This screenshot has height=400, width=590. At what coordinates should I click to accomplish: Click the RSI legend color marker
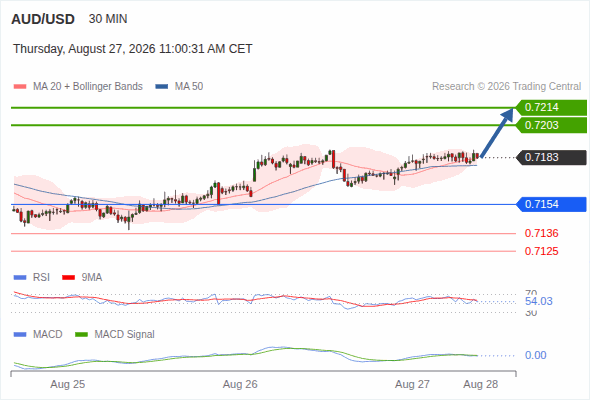[x=20, y=278]
